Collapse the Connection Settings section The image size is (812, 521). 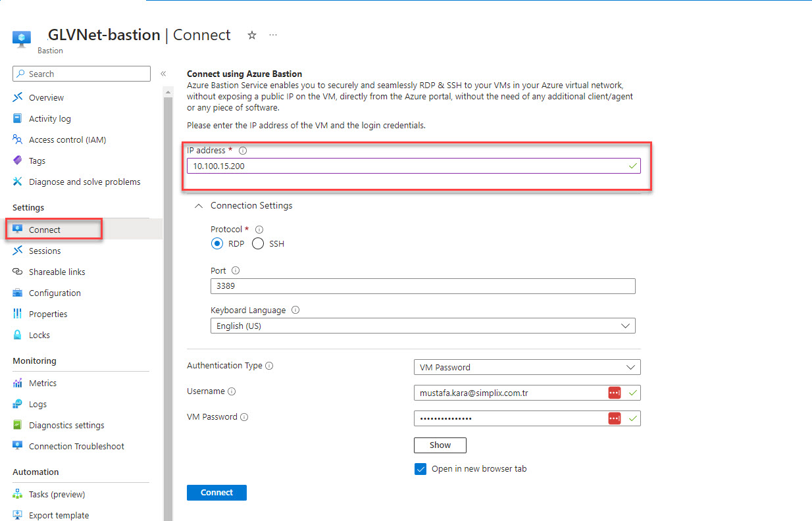point(199,206)
